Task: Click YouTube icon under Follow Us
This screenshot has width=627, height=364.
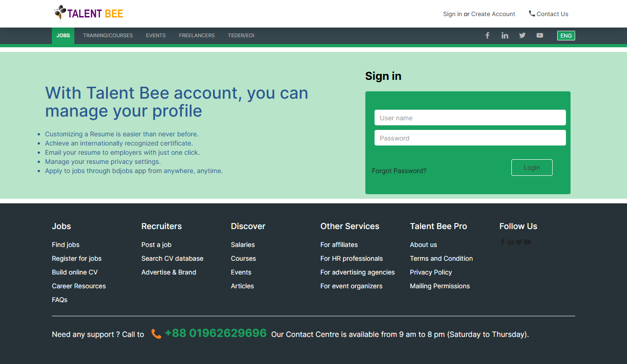Action: point(527,242)
